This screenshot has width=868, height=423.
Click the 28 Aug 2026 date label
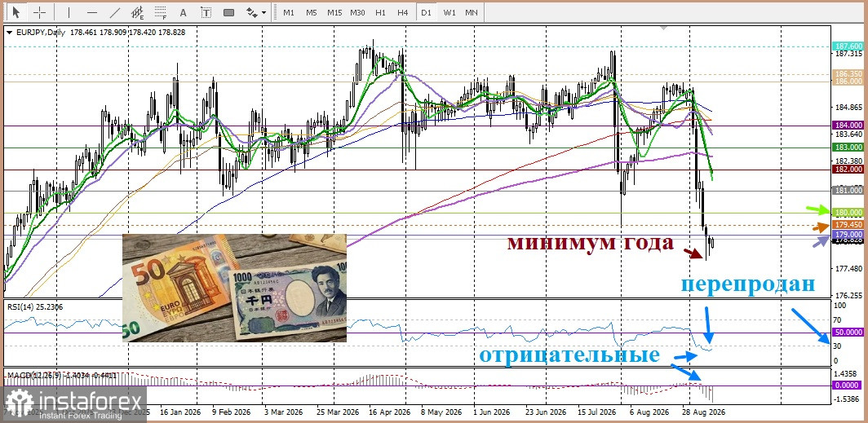click(703, 412)
